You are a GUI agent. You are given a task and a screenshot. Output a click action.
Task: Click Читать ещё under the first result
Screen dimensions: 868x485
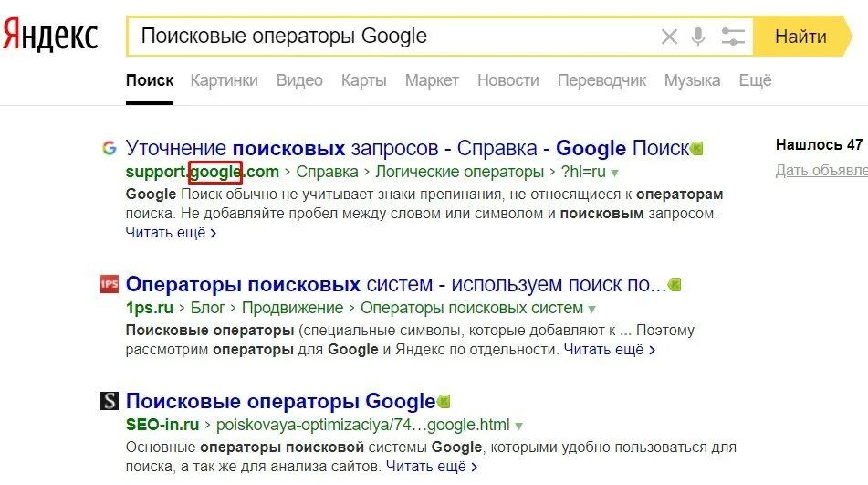[171, 233]
